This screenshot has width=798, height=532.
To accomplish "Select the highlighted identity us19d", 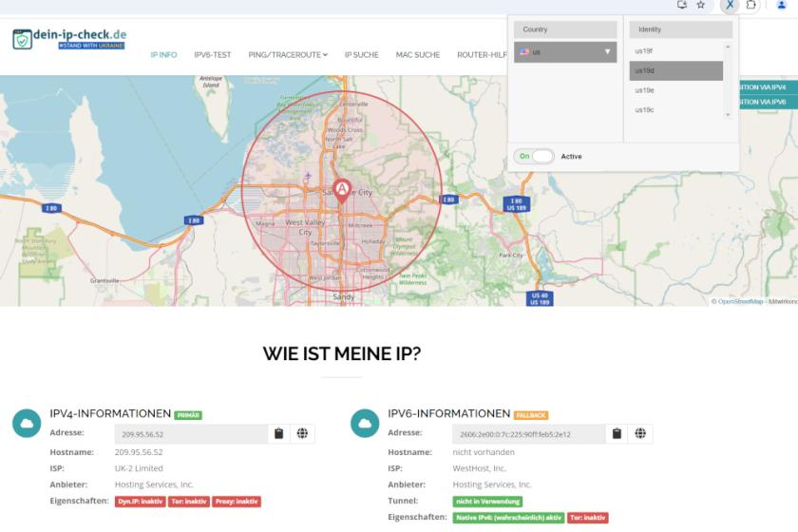I will pyautogui.click(x=675, y=70).
